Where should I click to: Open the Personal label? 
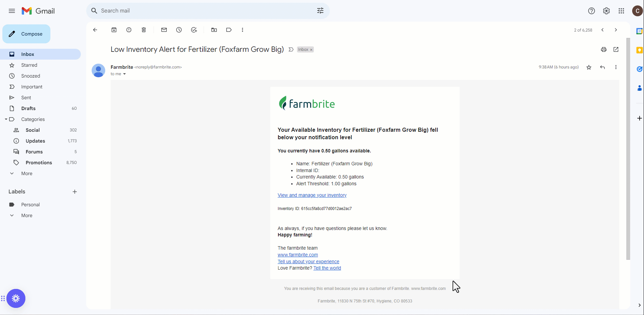pyautogui.click(x=41, y=205)
